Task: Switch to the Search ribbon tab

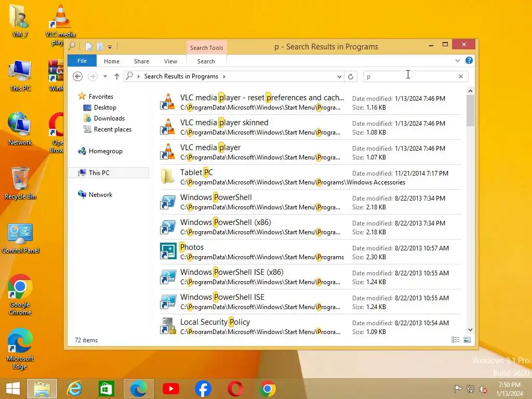Action: point(206,61)
